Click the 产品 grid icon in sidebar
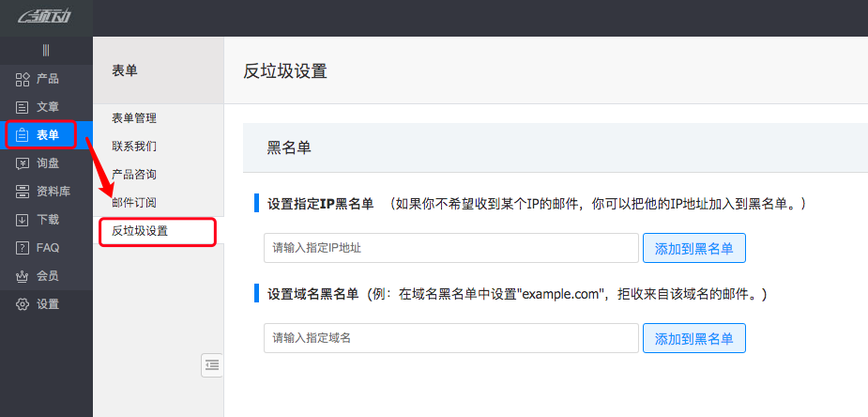Viewport: 868px width, 417px height. (23, 79)
